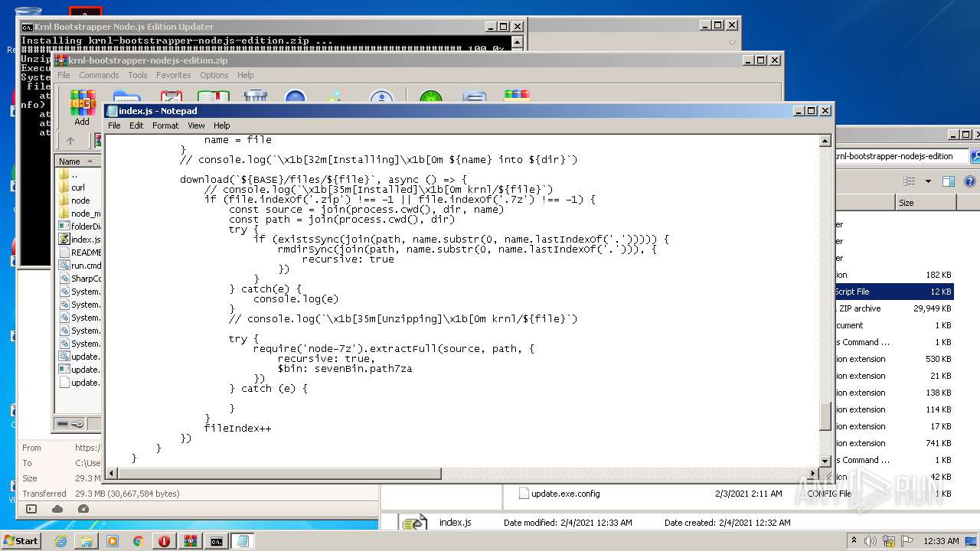Open Notepad's File menu
Image resolution: width=980 pixels, height=551 pixels.
pyautogui.click(x=114, y=126)
